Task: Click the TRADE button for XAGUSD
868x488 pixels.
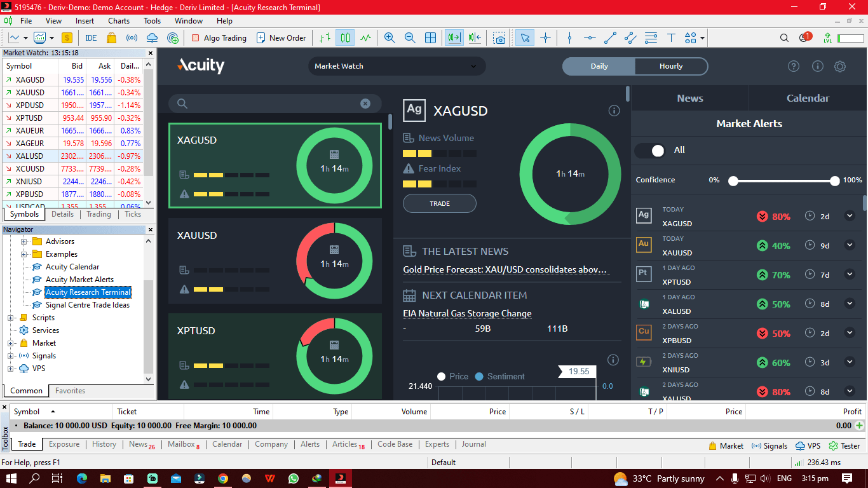Action: click(x=440, y=203)
